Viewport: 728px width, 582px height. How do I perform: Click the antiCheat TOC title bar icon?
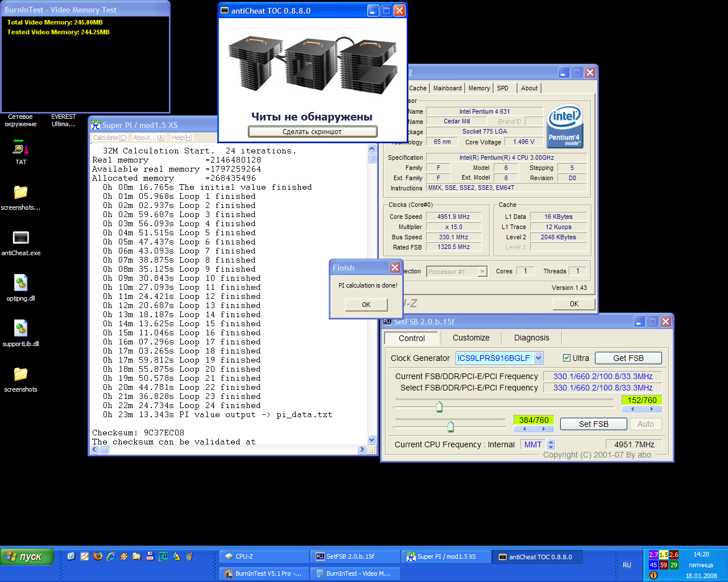(x=225, y=11)
